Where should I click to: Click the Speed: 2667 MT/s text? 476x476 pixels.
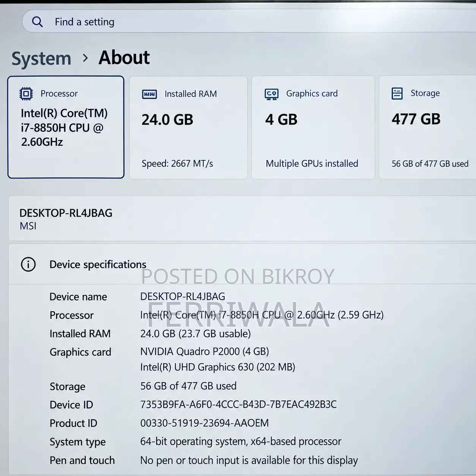point(177,164)
